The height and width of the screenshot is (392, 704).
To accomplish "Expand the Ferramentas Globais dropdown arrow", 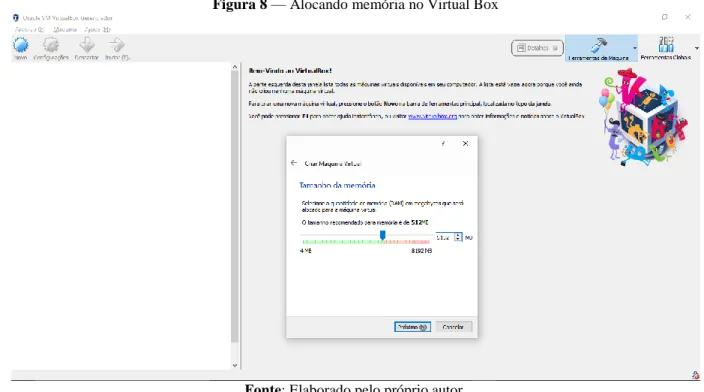I will [697, 48].
